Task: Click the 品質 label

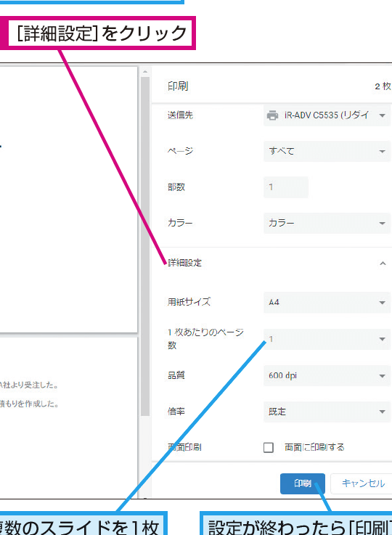Action: [176, 375]
